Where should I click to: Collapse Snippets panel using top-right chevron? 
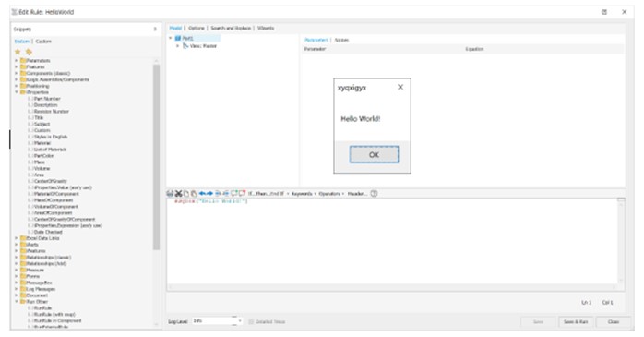155,30
